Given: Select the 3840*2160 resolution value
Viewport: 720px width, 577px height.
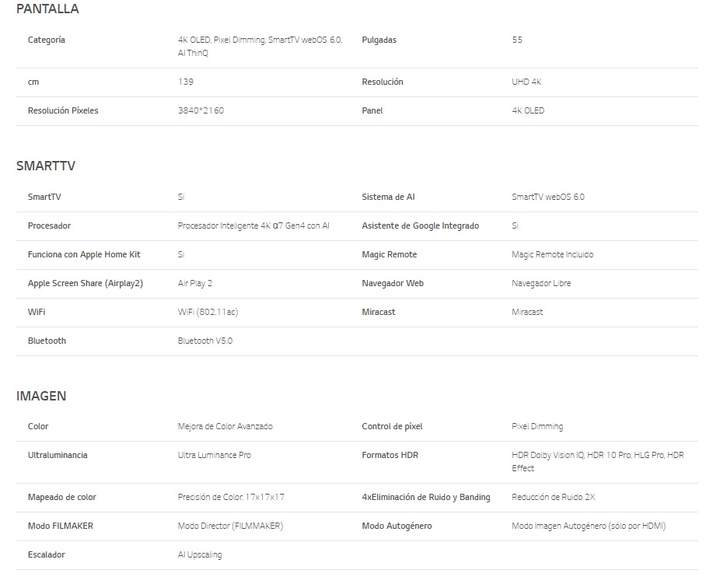Looking at the screenshot, I should [201, 111].
